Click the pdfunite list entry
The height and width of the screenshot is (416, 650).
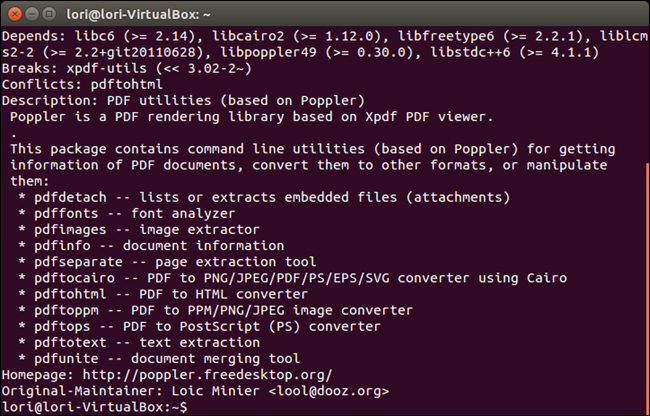click(x=167, y=359)
